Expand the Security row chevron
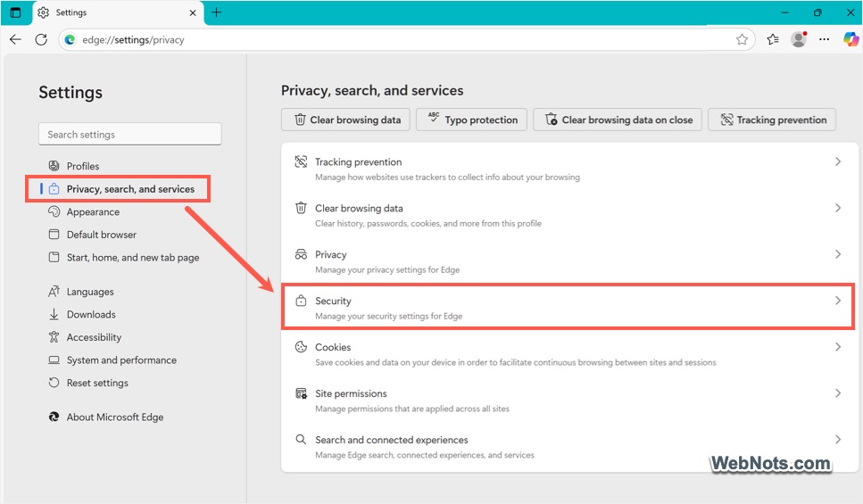The image size is (863, 504). [838, 301]
